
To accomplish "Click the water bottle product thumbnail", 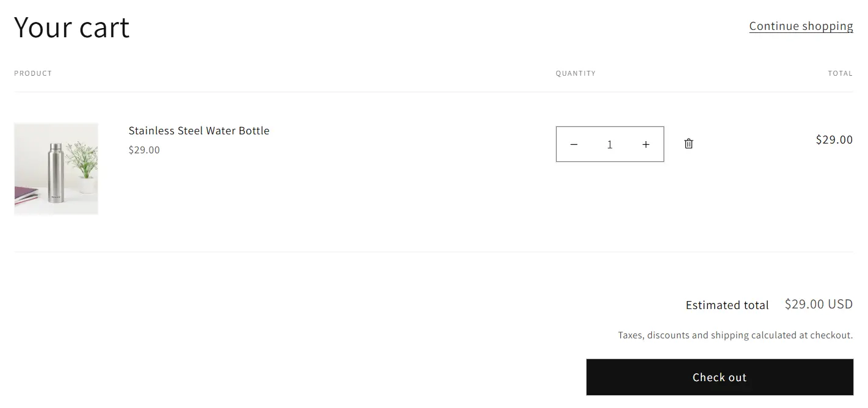I will 56,169.
